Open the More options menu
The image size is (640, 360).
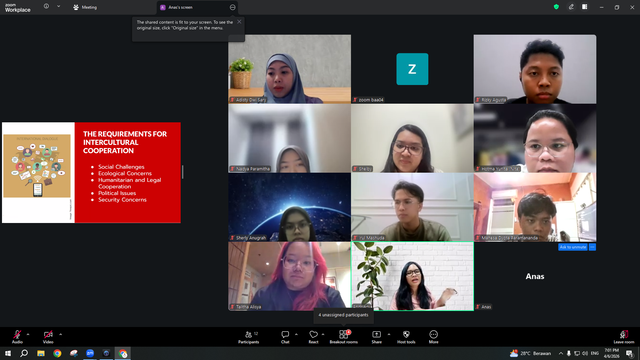coord(433,337)
